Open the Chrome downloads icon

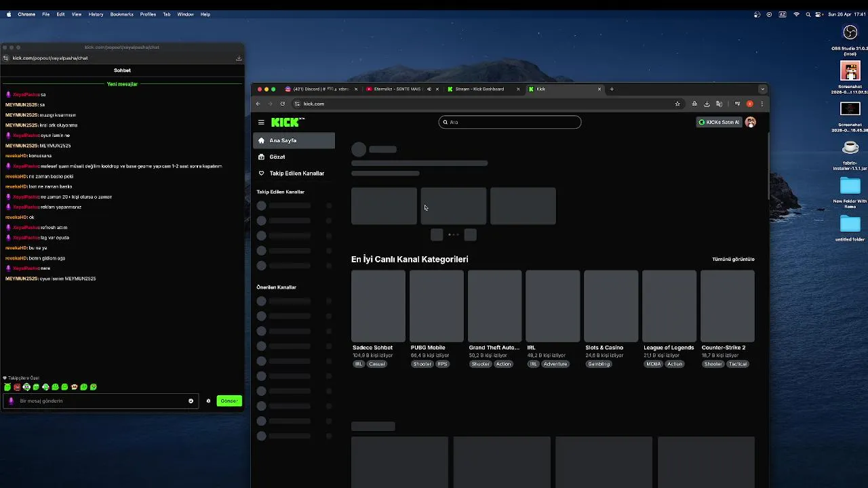tap(707, 104)
